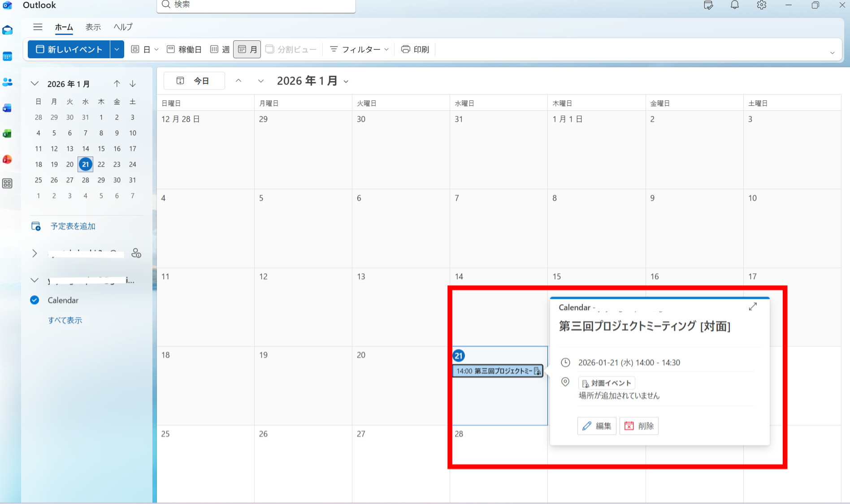Open the People contacts icon
850x504 pixels.
pyautogui.click(x=7, y=82)
